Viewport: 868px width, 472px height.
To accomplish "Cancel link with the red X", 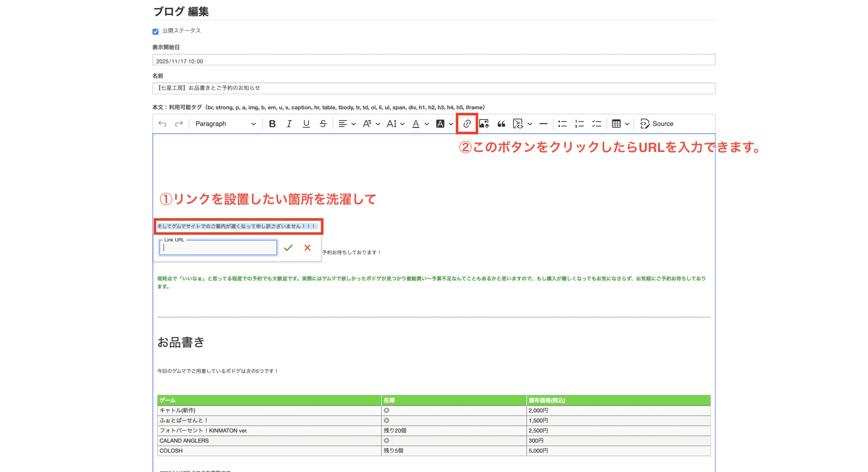I will 307,248.
